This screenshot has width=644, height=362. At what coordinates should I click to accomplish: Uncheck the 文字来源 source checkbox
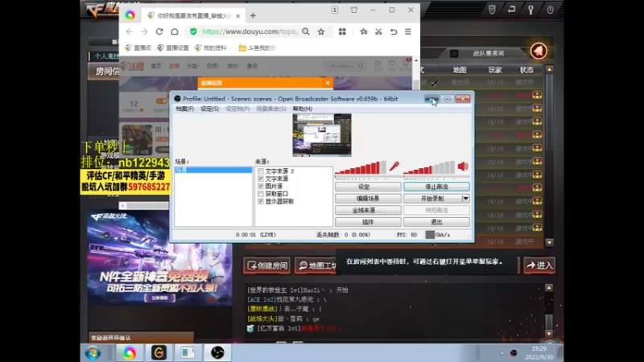tap(260, 179)
